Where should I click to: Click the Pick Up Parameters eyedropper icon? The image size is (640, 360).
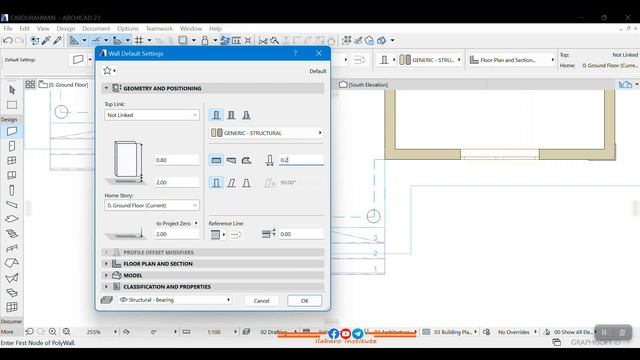pyautogui.click(x=46, y=40)
